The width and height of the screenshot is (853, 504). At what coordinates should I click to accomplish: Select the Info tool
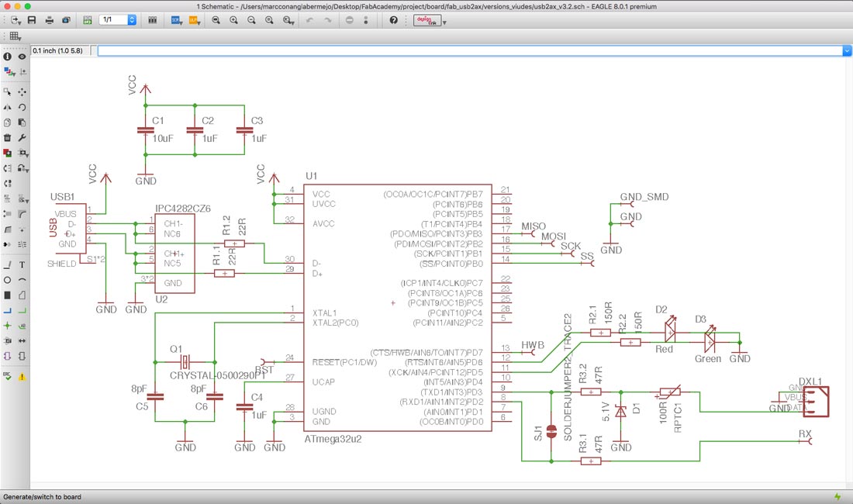point(7,57)
